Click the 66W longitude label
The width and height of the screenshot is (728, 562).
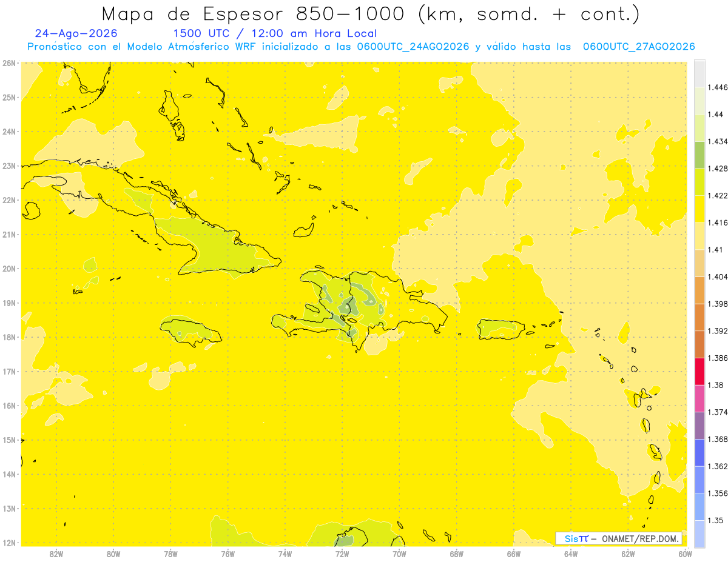[x=514, y=554]
